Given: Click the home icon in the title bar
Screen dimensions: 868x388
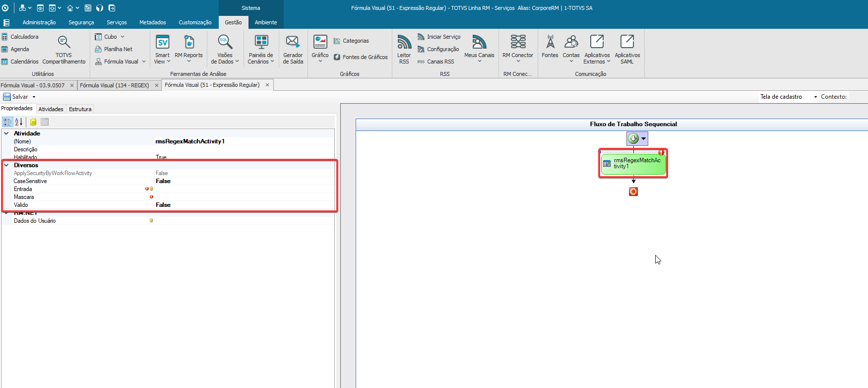Looking at the screenshot, I should (70, 8).
